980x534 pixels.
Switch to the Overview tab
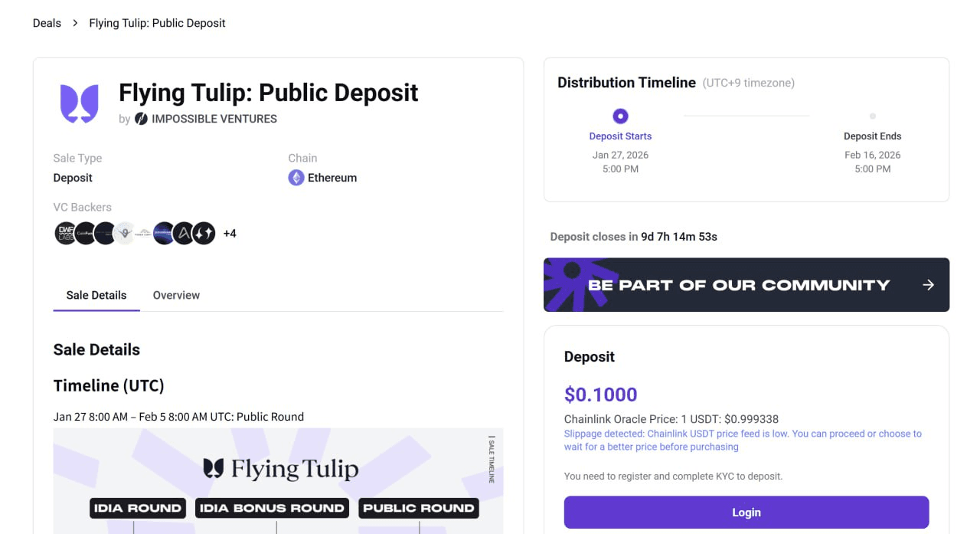tap(176, 295)
